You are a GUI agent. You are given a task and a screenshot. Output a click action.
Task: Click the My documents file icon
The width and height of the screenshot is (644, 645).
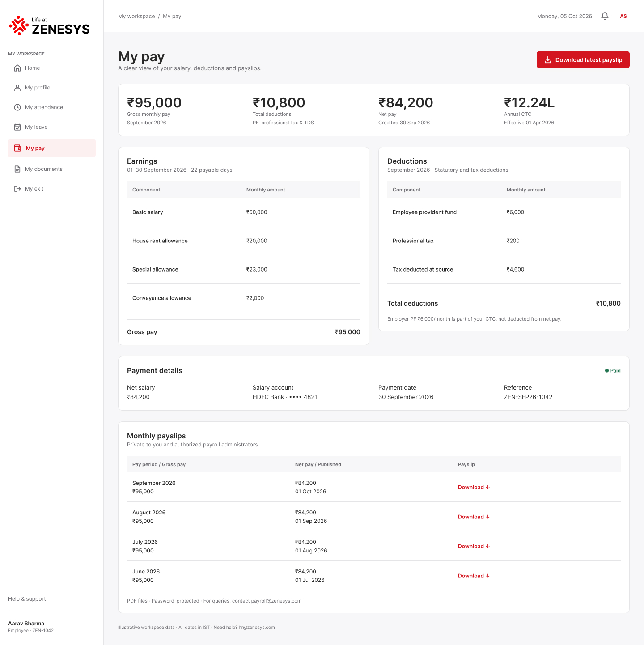pos(17,169)
